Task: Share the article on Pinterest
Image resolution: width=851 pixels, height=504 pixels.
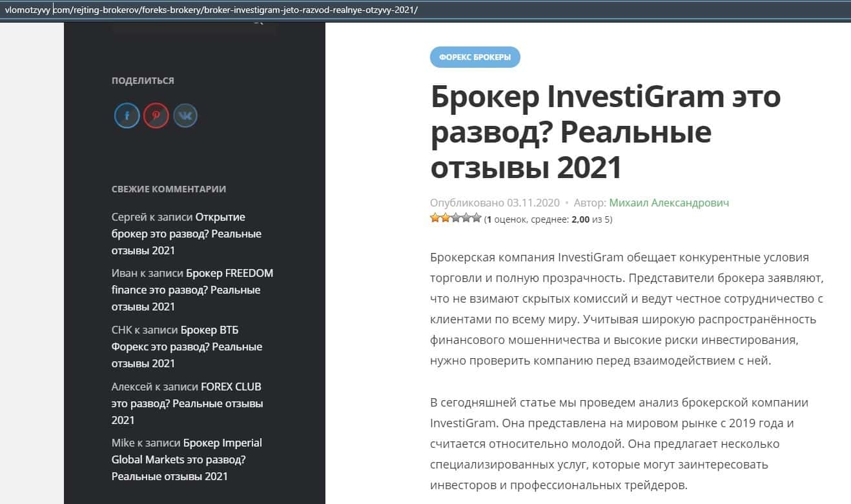Action: click(156, 116)
